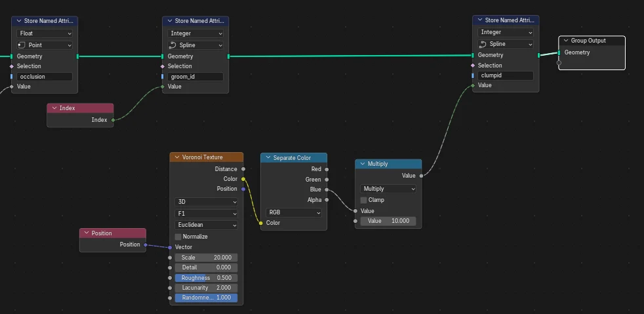644x314 pixels.
Task: Click the Voronoi Scale 20.000 field
Action: [206, 258]
